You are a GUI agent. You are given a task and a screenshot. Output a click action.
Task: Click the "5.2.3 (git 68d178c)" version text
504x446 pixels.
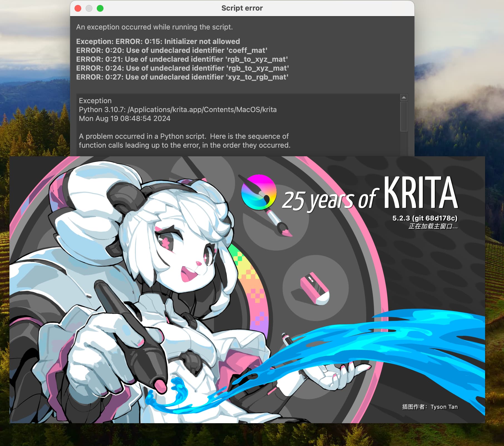point(425,218)
